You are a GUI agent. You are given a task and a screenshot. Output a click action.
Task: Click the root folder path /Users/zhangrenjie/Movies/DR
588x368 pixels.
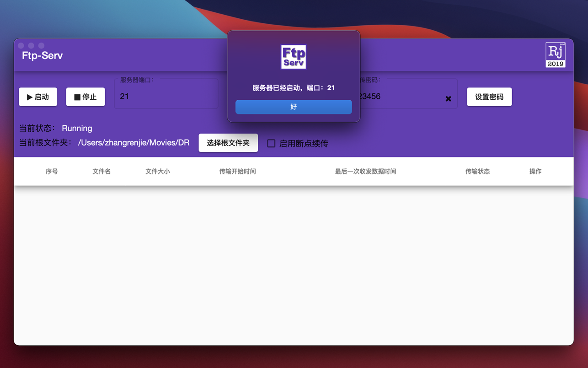pyautogui.click(x=134, y=143)
